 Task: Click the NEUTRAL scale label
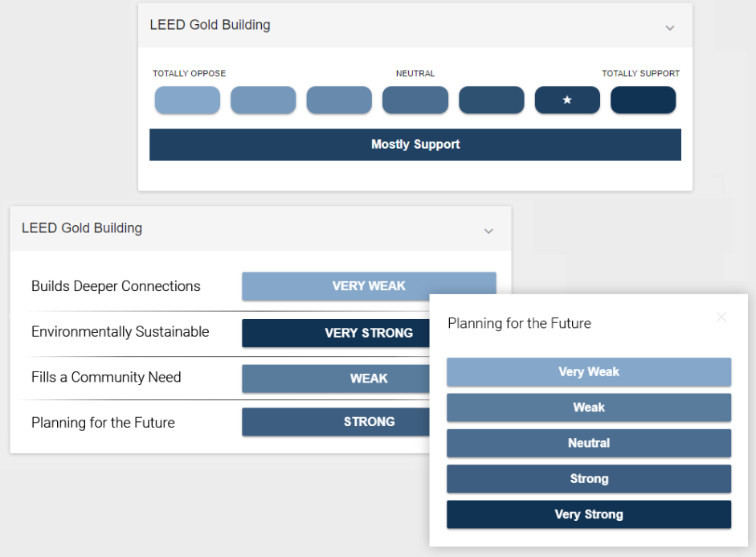click(415, 73)
